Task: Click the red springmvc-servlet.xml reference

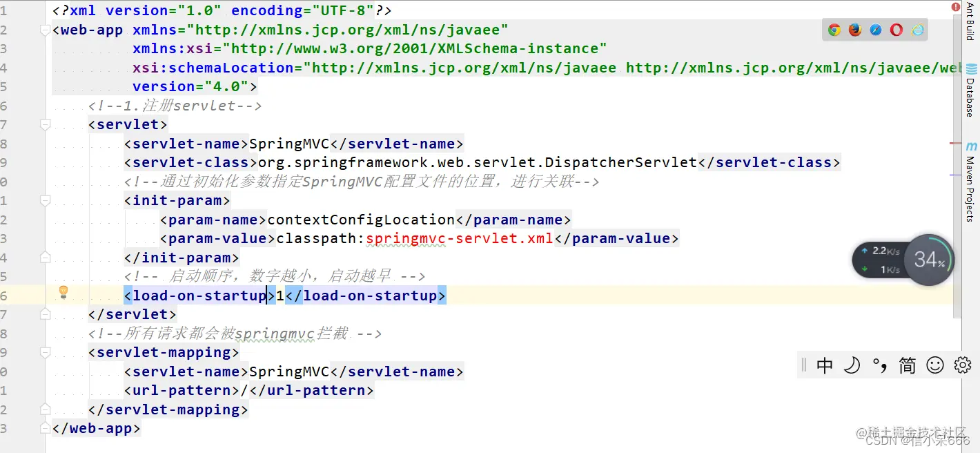Action: coord(460,238)
